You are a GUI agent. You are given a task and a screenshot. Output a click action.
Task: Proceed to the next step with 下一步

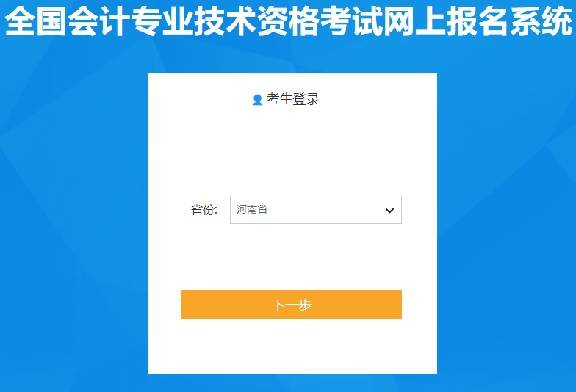291,305
